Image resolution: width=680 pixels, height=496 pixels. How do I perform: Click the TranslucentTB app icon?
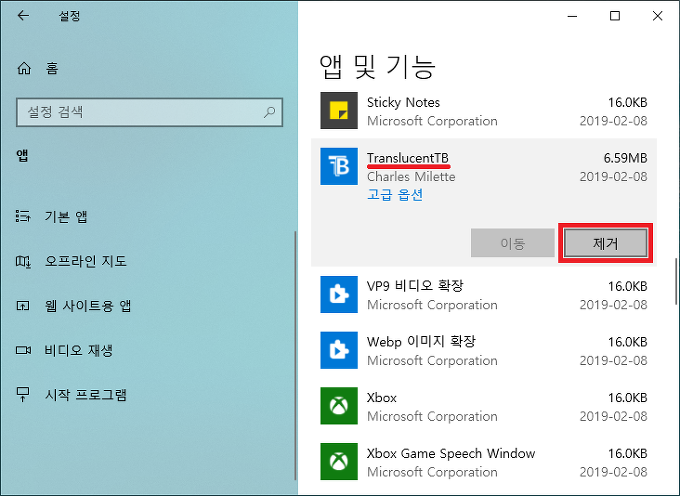339,166
